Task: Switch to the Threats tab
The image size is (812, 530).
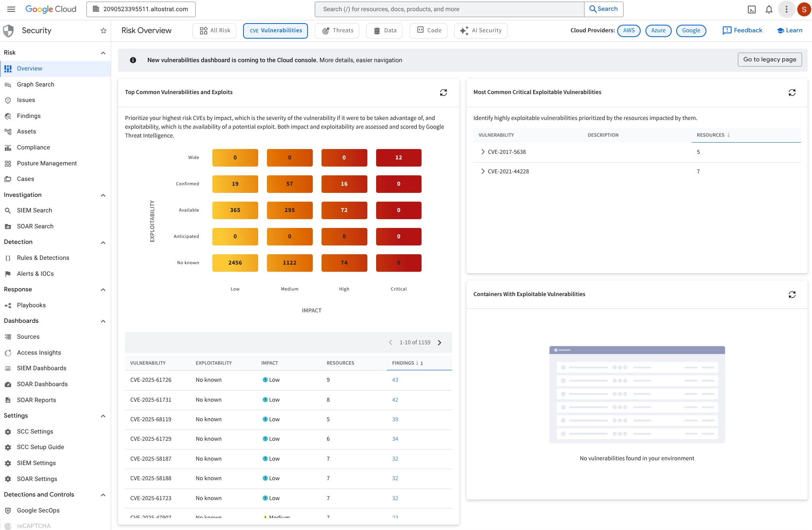Action: click(x=337, y=31)
